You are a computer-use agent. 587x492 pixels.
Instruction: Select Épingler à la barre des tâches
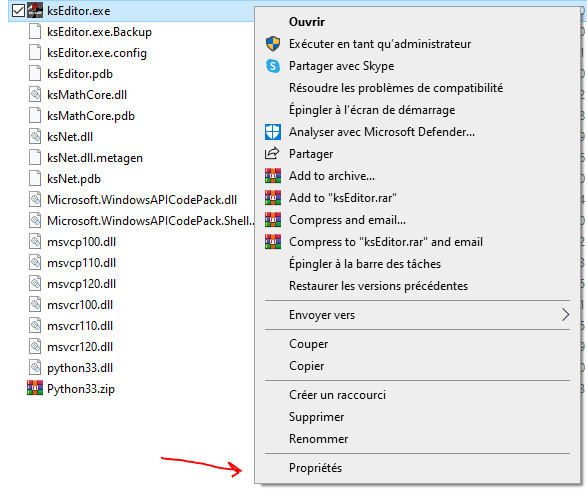[x=365, y=264]
